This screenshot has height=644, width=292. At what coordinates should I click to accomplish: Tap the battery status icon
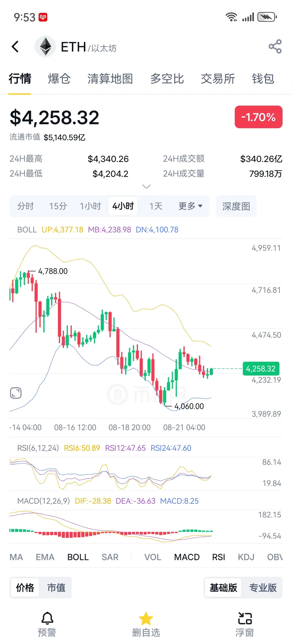267,17
